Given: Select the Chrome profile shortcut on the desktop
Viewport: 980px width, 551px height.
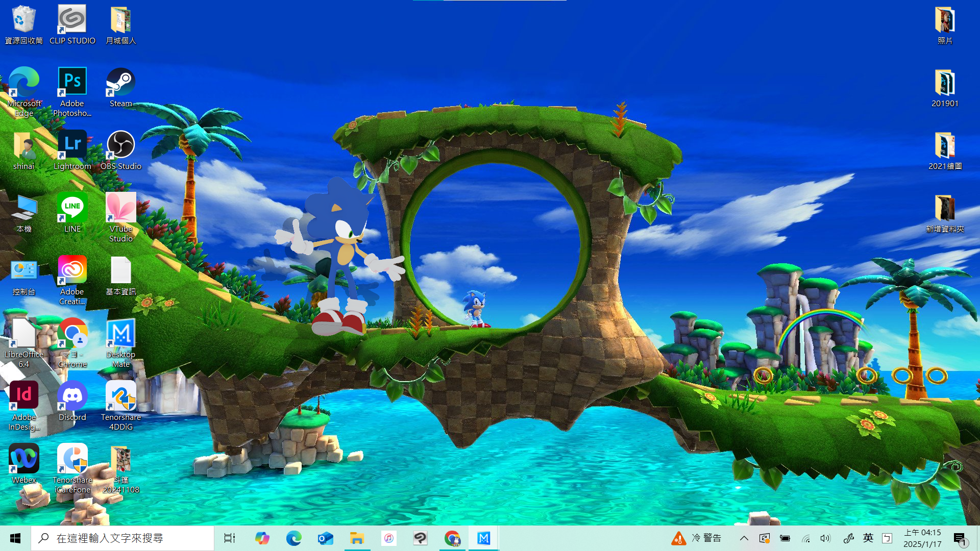Looking at the screenshot, I should tap(72, 343).
